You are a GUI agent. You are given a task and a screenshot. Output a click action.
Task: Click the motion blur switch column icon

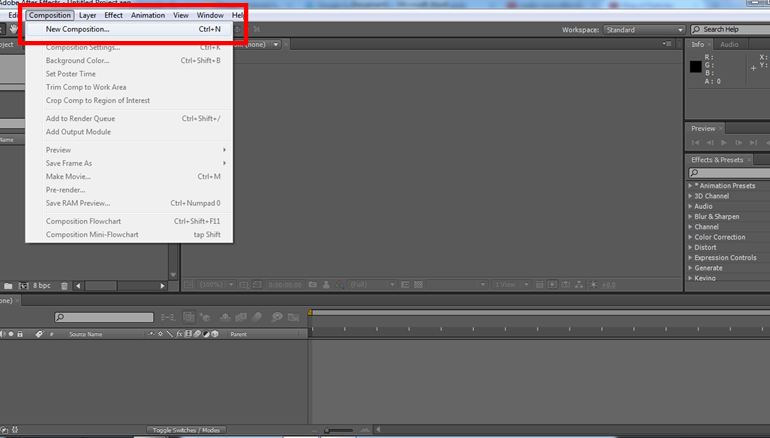point(197,334)
